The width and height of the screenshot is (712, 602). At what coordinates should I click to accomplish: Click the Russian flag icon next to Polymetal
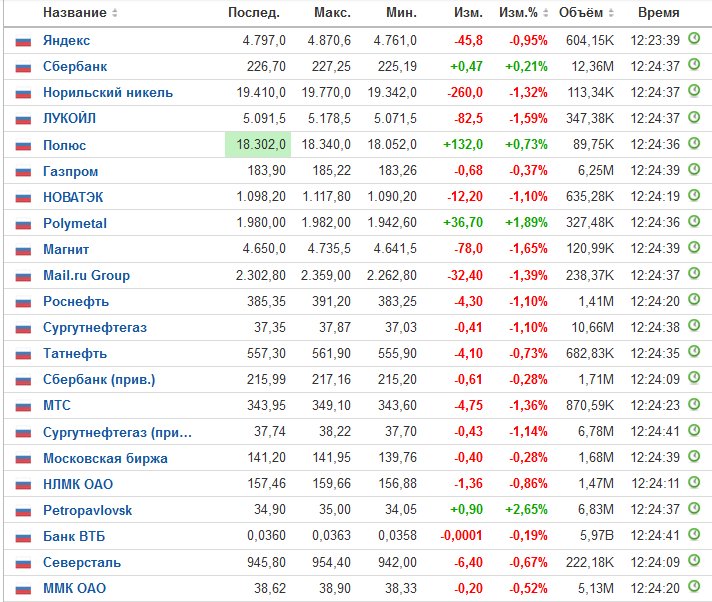pyautogui.click(x=23, y=224)
